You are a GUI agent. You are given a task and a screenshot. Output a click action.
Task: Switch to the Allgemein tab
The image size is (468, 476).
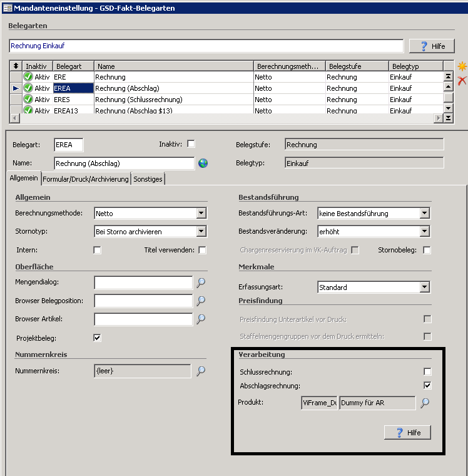point(24,178)
